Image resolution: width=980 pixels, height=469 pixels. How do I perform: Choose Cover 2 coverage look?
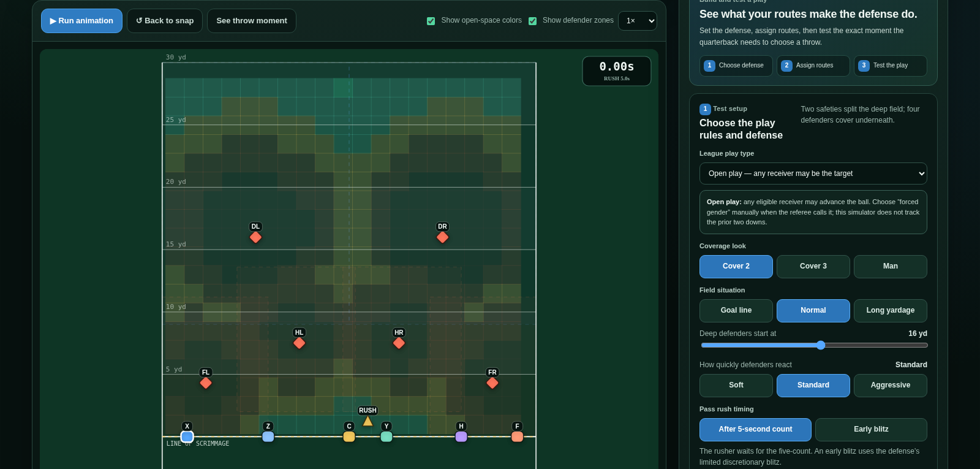[x=736, y=267]
